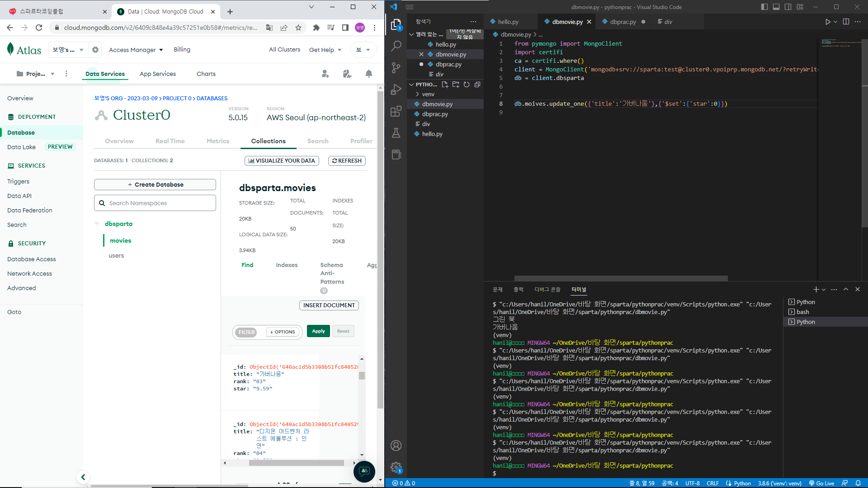Image resolution: width=868 pixels, height=488 pixels.
Task: Open VS Code hamburger application menu
Action: [x=410, y=7]
